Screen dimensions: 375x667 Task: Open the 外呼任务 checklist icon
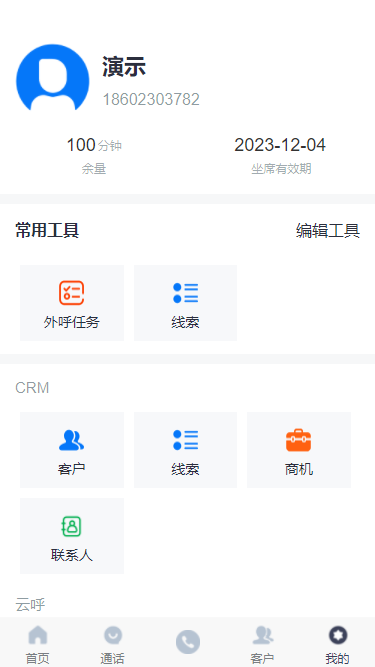[71, 293]
